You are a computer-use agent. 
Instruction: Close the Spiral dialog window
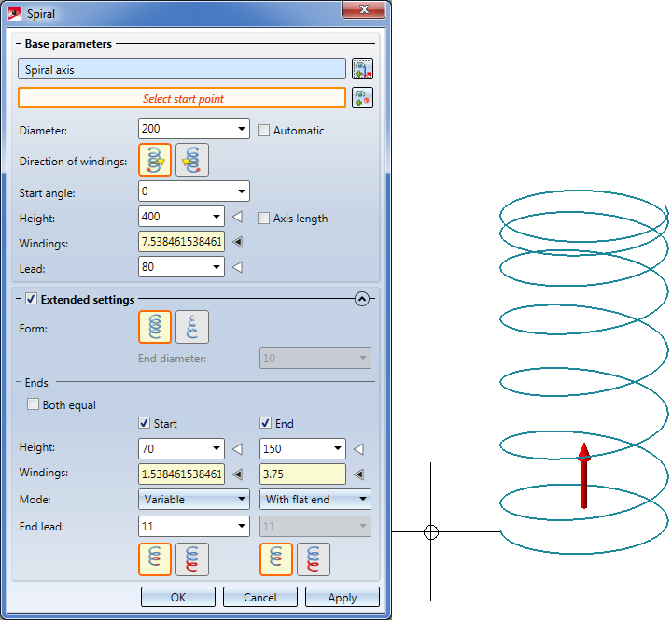click(x=363, y=9)
